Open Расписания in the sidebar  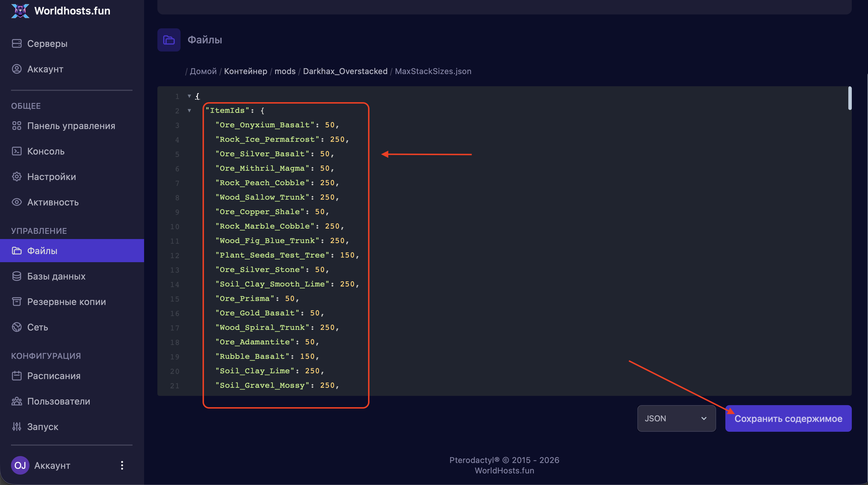[54, 375]
